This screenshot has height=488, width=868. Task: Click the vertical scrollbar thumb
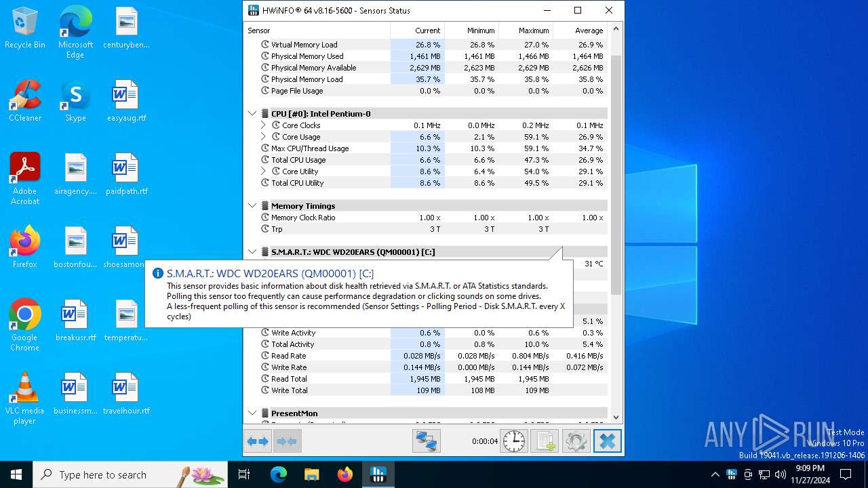click(616, 175)
